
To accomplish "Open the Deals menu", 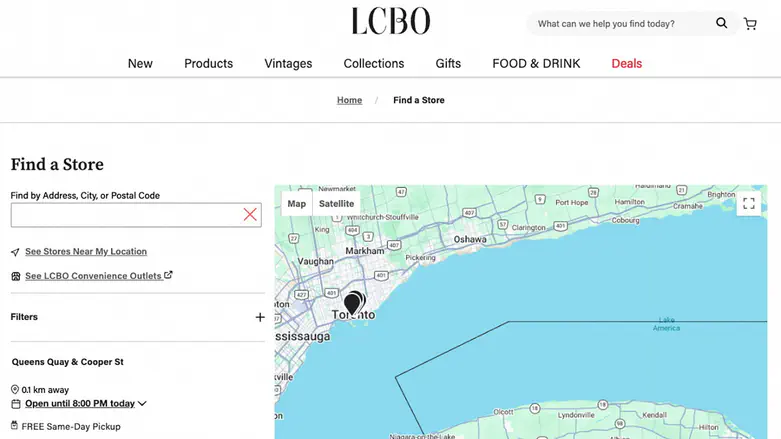I will click(627, 63).
